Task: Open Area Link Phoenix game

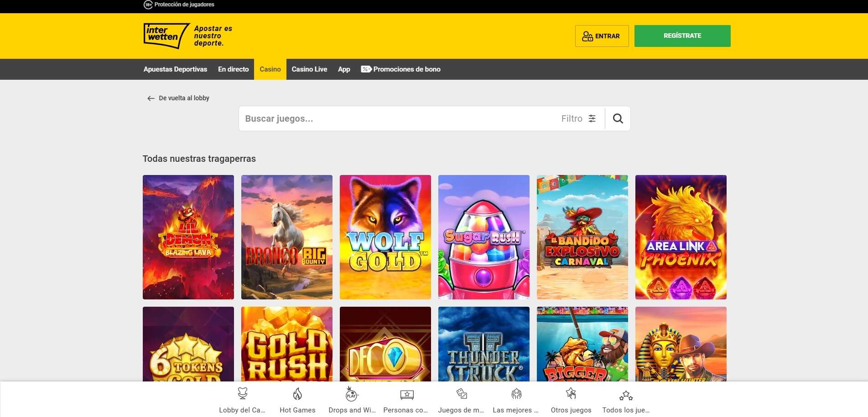Action: coord(681,237)
